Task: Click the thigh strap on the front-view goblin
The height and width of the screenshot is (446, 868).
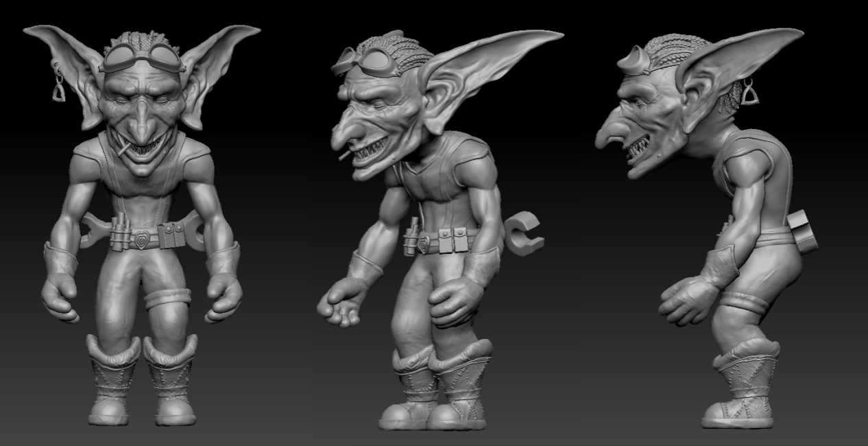Action: pyautogui.click(x=167, y=298)
